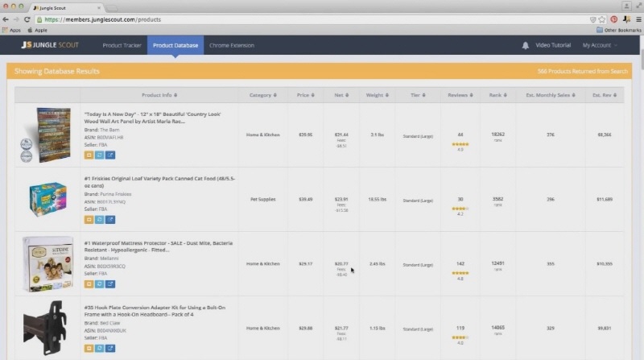Click the orange add-to-tracker icon for Wood Wall Art

pos(89,155)
